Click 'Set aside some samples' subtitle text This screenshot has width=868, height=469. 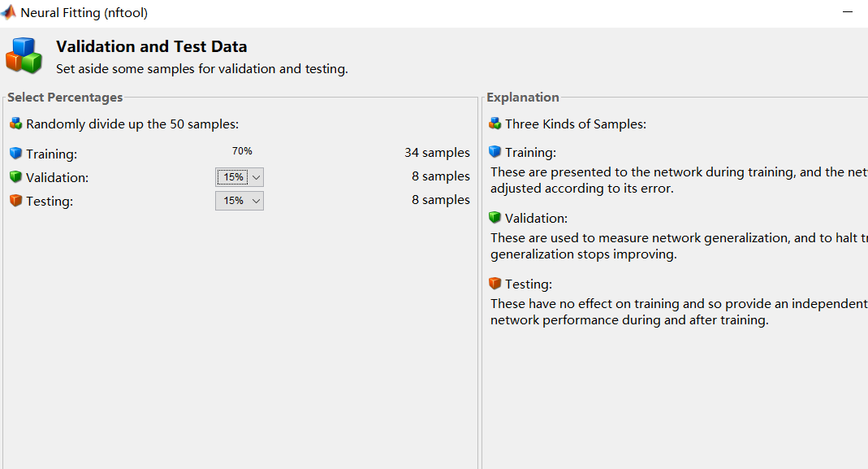pyautogui.click(x=202, y=69)
